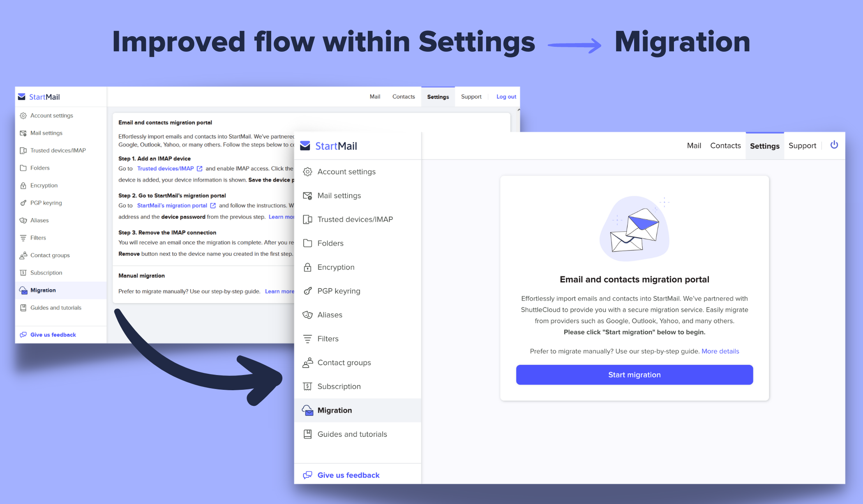Select Mail settings label in front sidebar
The image size is (863, 504).
339,196
